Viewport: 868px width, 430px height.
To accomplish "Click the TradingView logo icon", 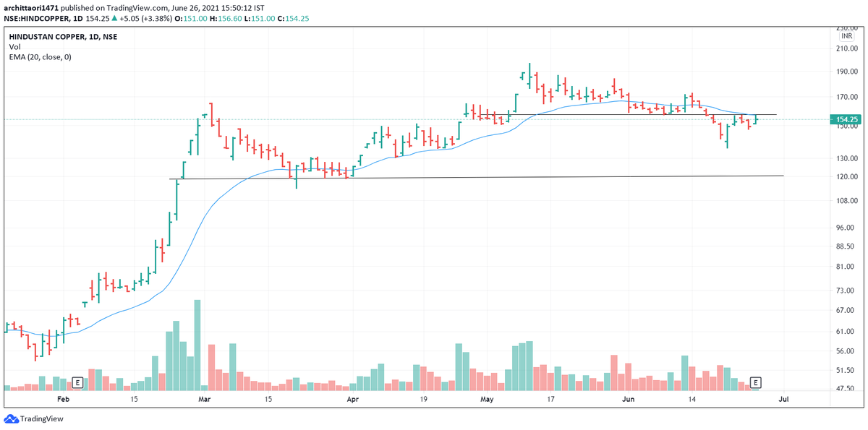I will pyautogui.click(x=10, y=418).
